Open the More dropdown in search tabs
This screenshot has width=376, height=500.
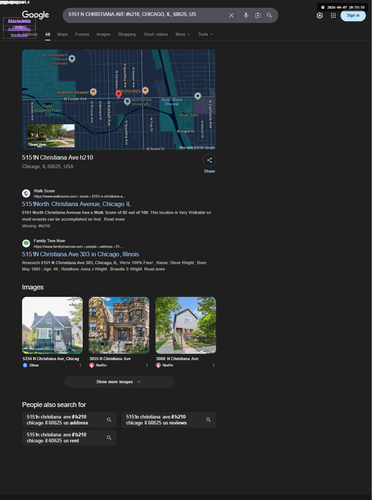[182, 34]
